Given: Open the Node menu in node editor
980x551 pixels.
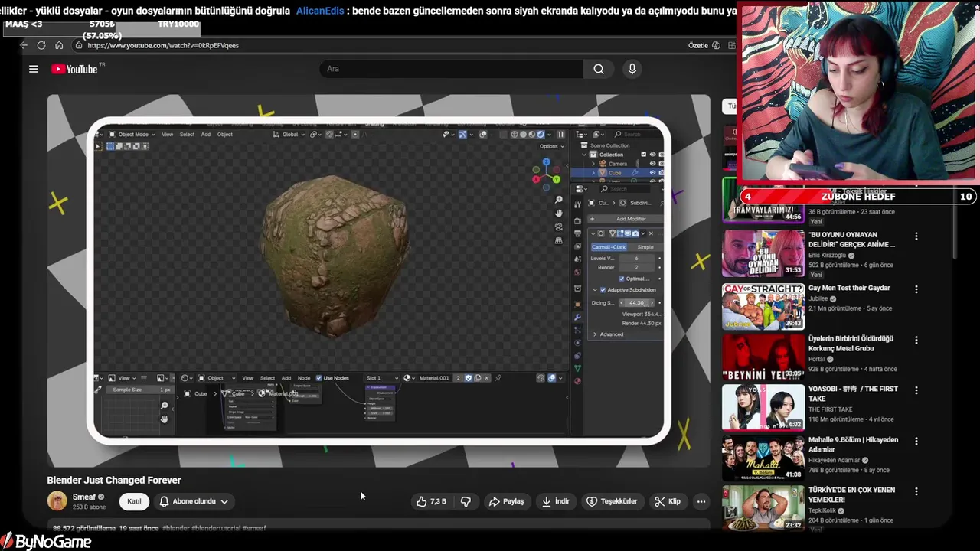Looking at the screenshot, I should coord(304,378).
